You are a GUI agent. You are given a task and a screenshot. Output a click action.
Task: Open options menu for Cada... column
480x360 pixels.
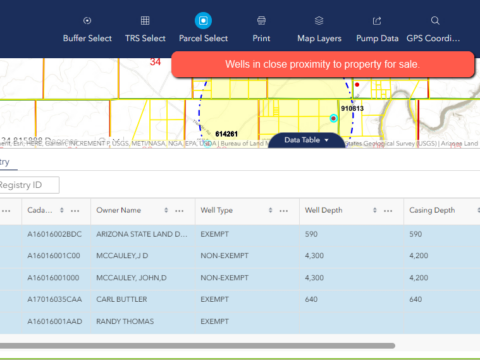click(75, 211)
